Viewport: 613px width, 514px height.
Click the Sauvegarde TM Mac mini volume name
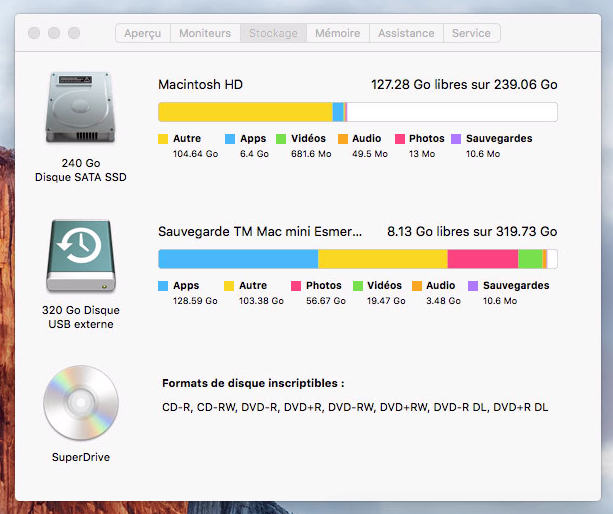(x=260, y=231)
